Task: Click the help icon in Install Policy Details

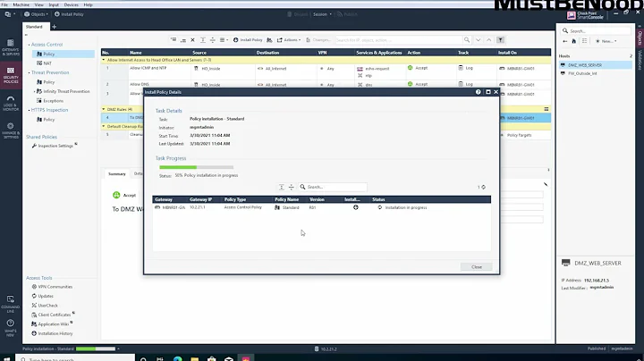Action: 478,92
